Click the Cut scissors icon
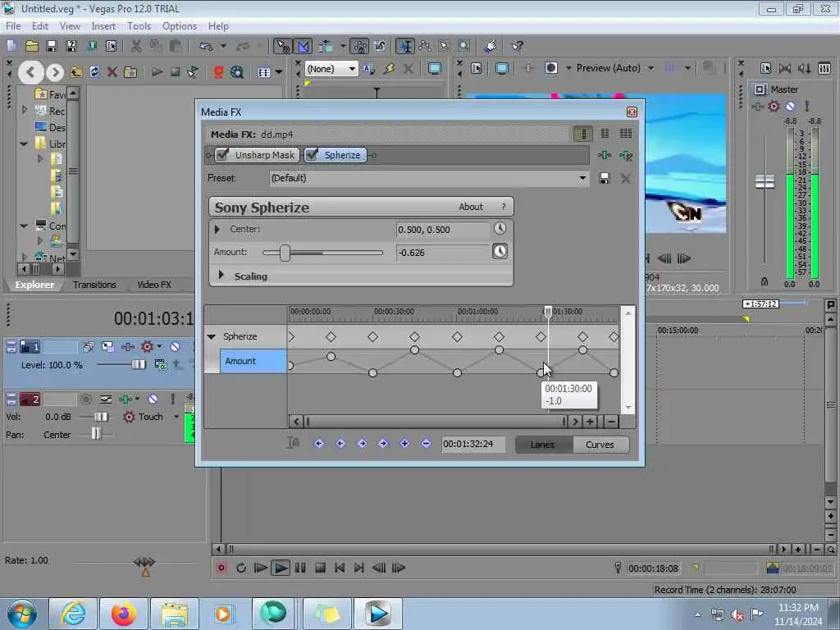The height and width of the screenshot is (630, 840). click(136, 46)
